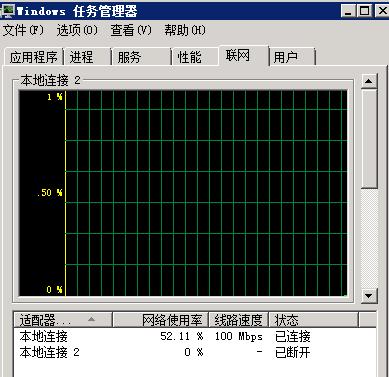Click the Task Manager title bar icon
The width and height of the screenshot is (389, 377).
[7, 11]
